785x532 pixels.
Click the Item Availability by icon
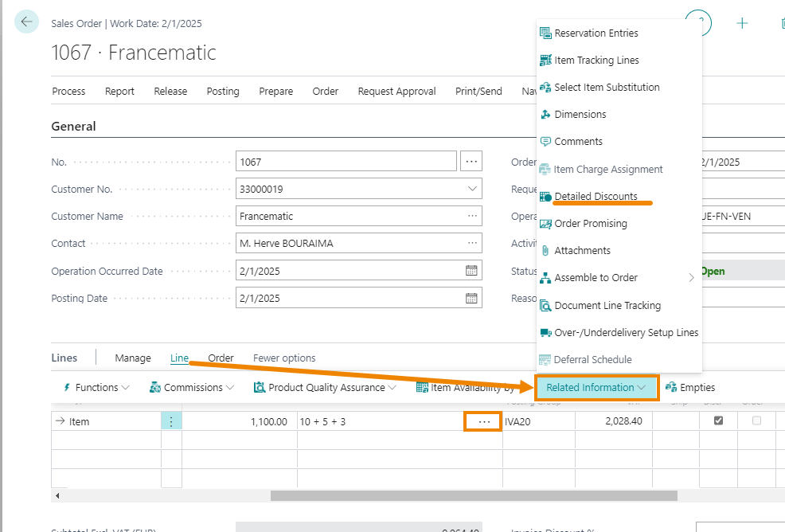pyautogui.click(x=422, y=387)
